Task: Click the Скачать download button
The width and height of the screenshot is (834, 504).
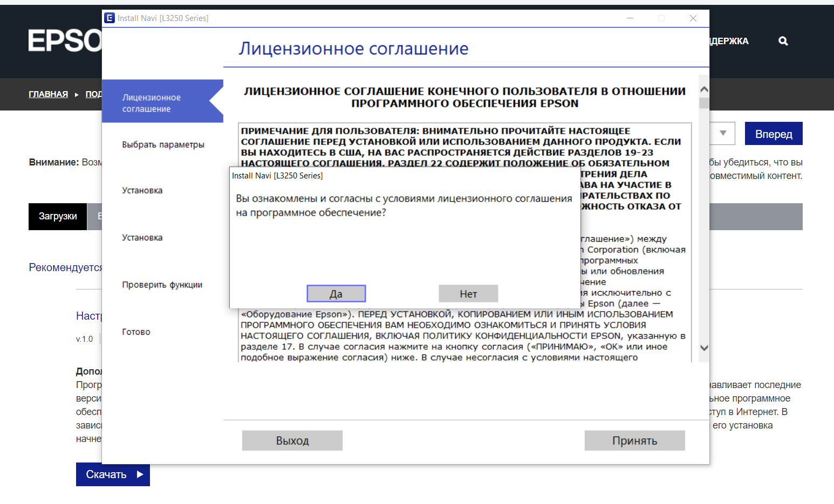Action: point(113,474)
